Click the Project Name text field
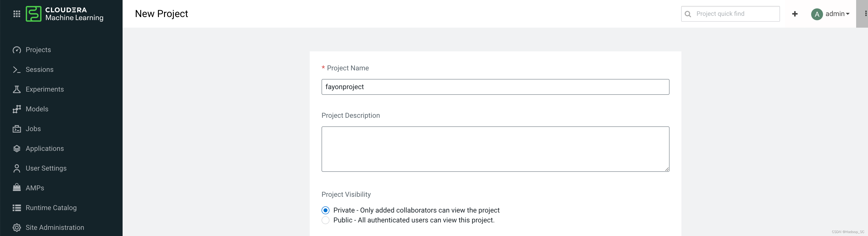Viewport: 868px width, 236px height. tap(495, 87)
